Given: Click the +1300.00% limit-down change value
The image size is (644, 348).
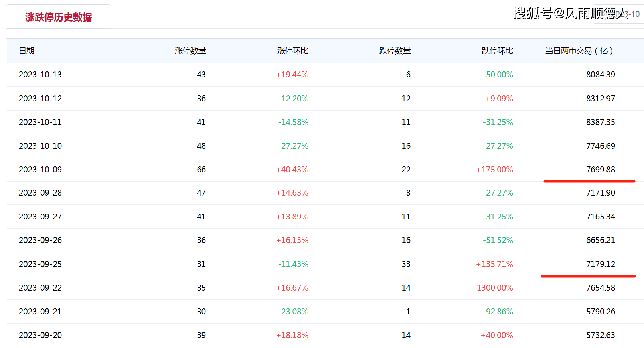Looking at the screenshot, I should pos(492,288).
